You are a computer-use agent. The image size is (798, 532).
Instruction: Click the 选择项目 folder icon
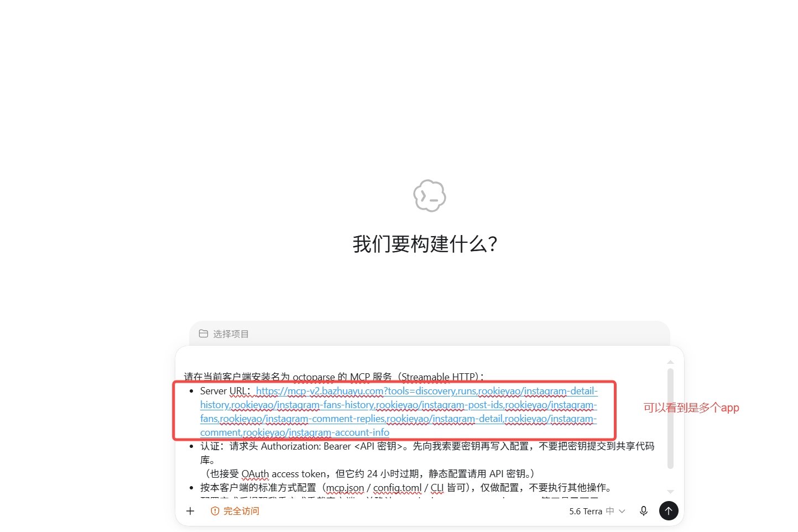click(x=204, y=333)
